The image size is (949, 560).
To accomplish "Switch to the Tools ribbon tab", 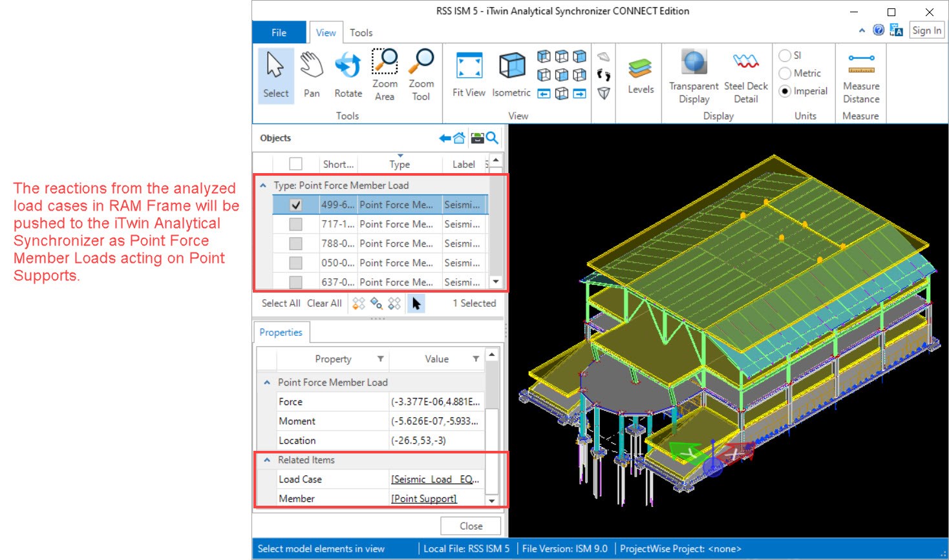I will [361, 33].
